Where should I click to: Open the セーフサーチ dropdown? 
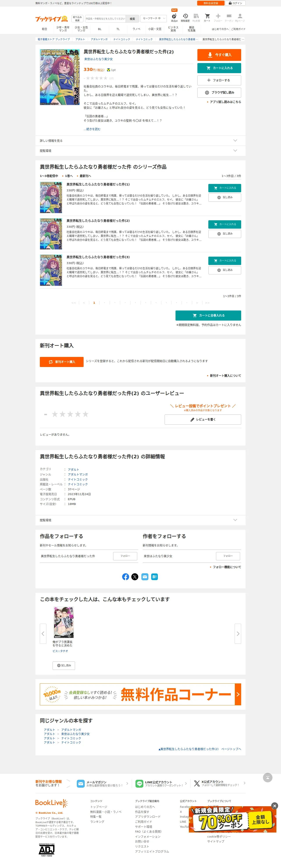(154, 19)
